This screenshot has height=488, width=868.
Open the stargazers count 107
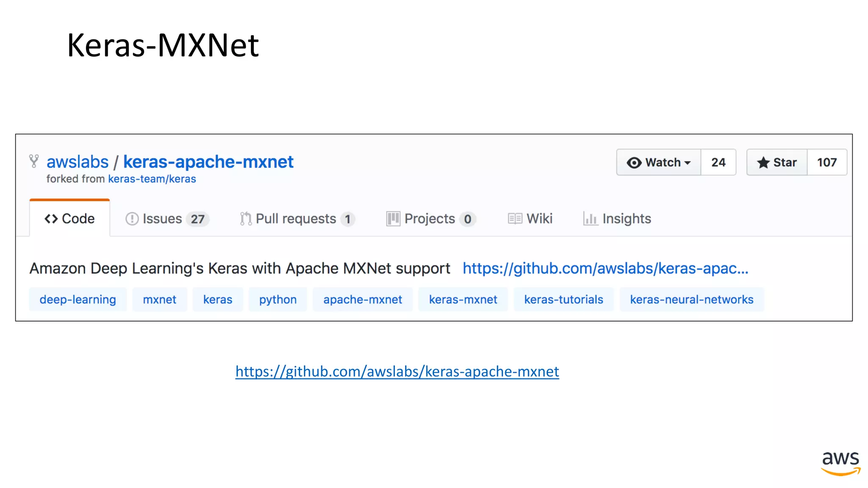click(x=827, y=162)
